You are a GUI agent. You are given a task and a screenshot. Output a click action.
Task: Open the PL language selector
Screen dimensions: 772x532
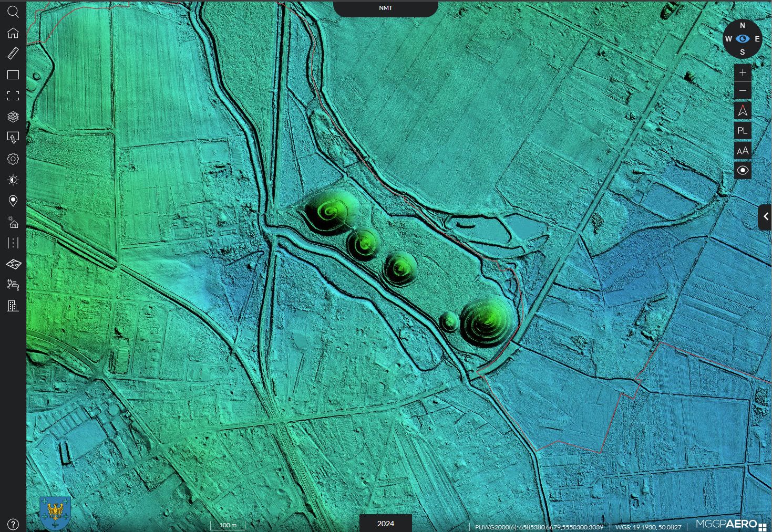(x=742, y=131)
